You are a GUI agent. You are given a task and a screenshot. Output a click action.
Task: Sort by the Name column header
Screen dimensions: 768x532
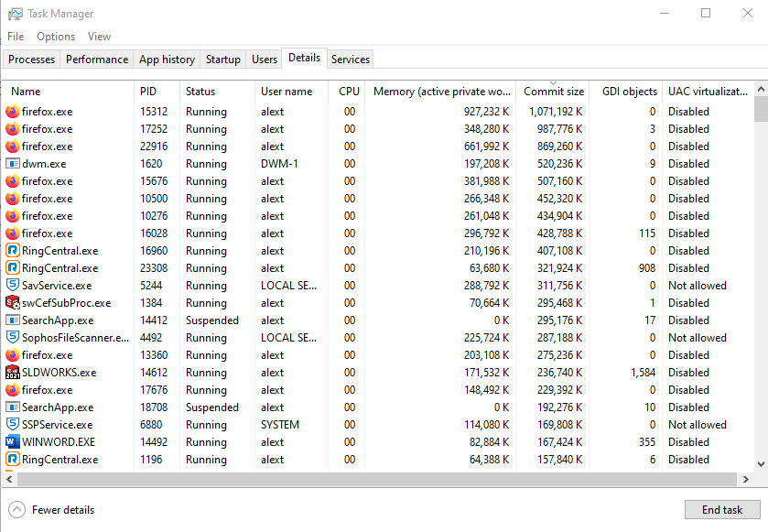[69, 92]
